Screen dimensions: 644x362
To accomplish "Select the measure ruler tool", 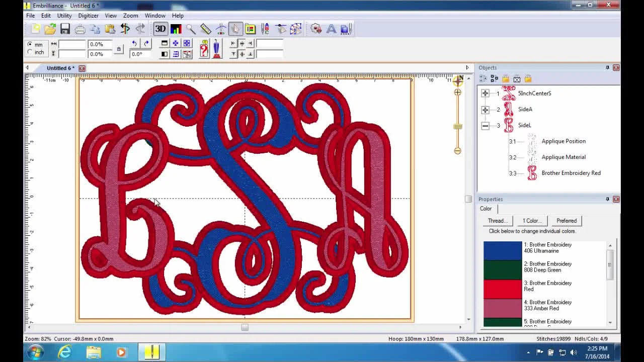I will [206, 29].
